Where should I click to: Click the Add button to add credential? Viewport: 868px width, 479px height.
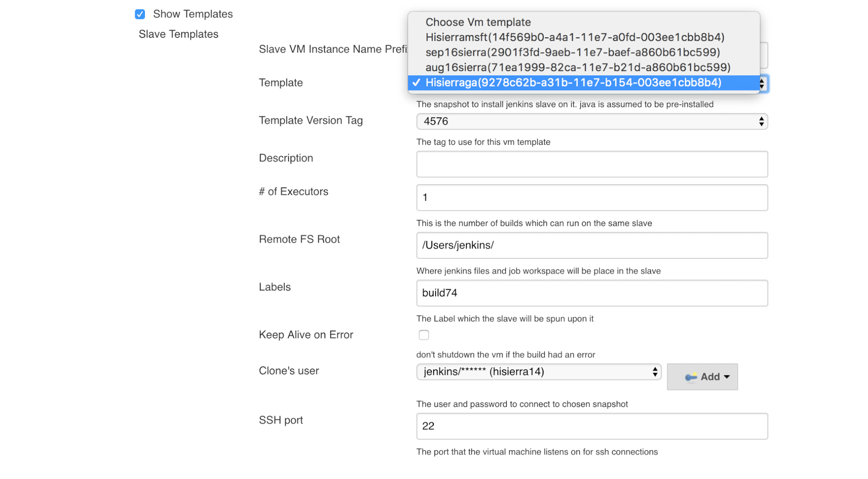pos(703,377)
